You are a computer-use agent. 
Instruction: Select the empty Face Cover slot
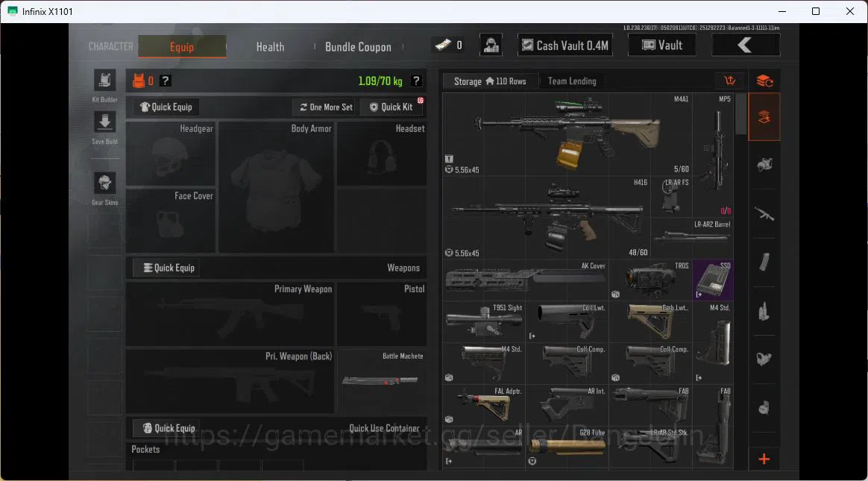click(x=171, y=221)
